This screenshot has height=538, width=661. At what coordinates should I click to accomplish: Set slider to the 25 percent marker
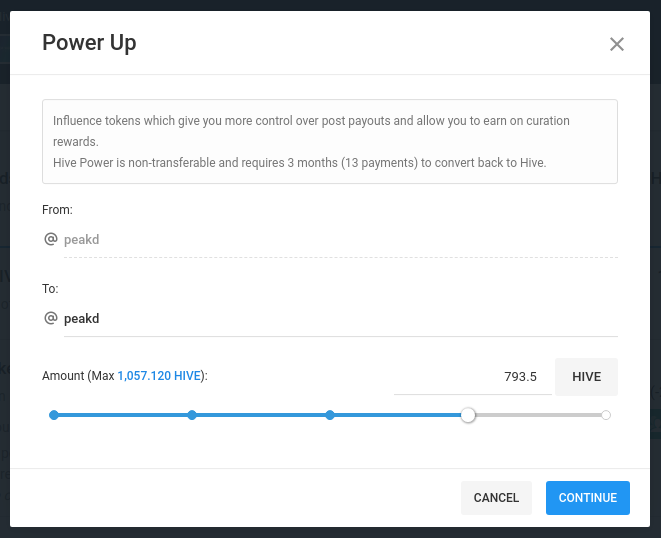(192, 415)
